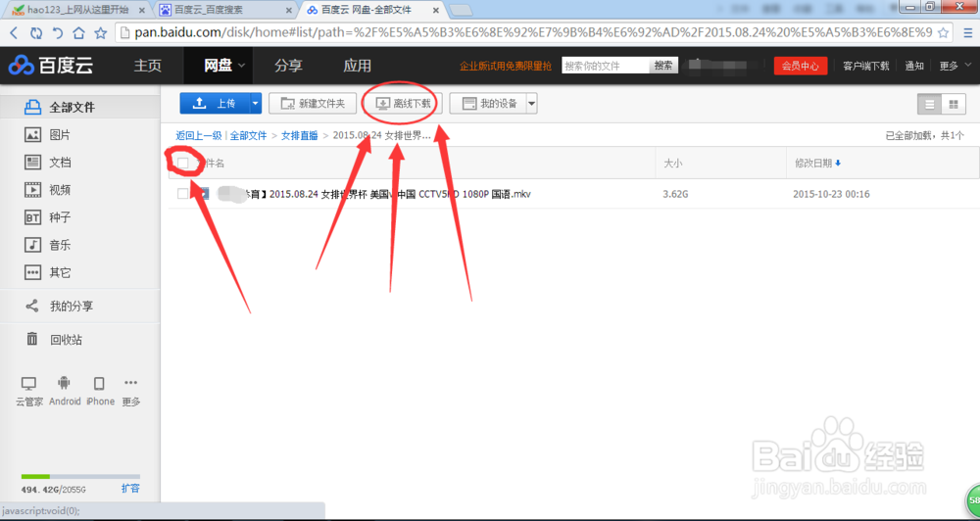This screenshot has width=980, height=521.
Task: Sort by the 大小 column header
Action: tap(672, 163)
